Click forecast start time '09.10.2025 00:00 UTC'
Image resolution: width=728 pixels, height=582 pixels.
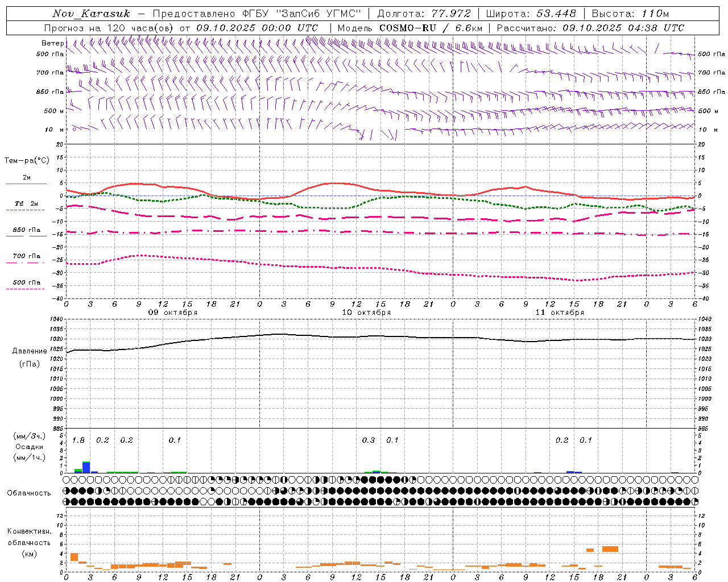tap(257, 28)
